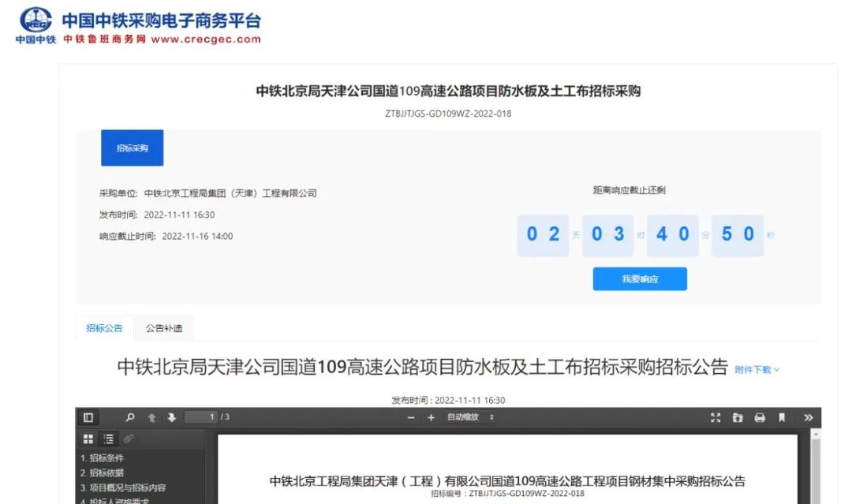Viewport: 852px width, 504px height.
Task: Select outline item 1. 招标条件
Action: (x=102, y=457)
